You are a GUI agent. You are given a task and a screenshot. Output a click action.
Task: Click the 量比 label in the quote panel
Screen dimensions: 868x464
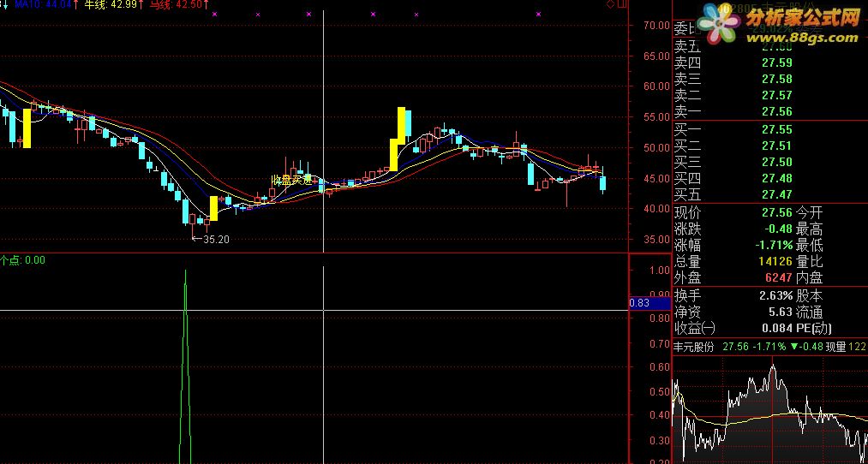coord(810,262)
